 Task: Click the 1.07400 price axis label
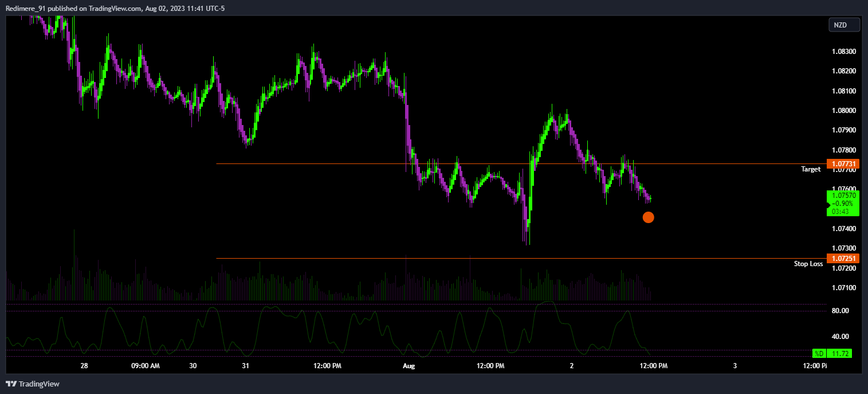843,229
